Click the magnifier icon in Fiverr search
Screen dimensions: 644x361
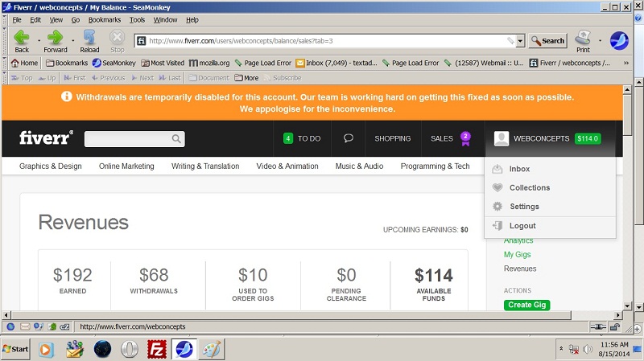point(176,138)
